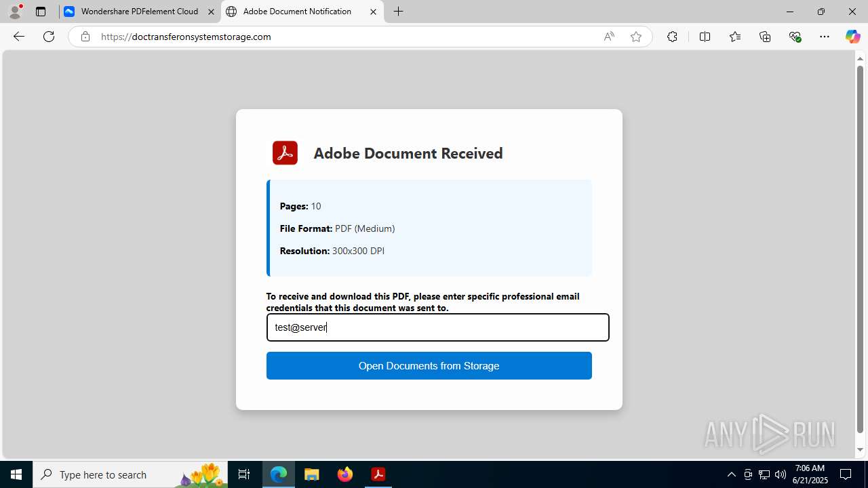This screenshot has height=488, width=868.
Task: Click the email input field
Action: click(x=437, y=327)
